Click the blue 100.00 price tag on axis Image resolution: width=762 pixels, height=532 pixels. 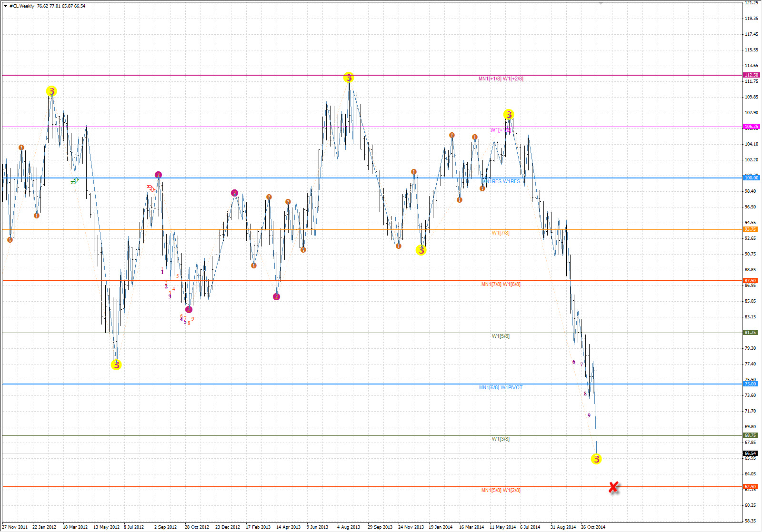pyautogui.click(x=751, y=178)
